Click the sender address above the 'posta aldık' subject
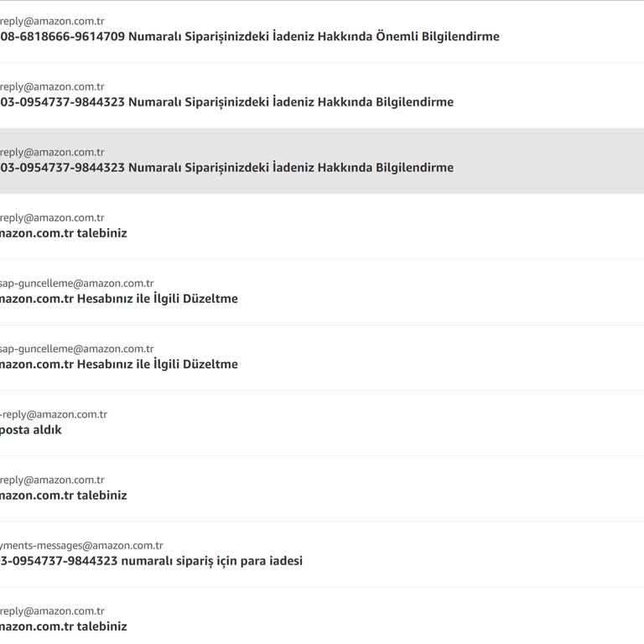644x644 pixels. tap(54, 414)
